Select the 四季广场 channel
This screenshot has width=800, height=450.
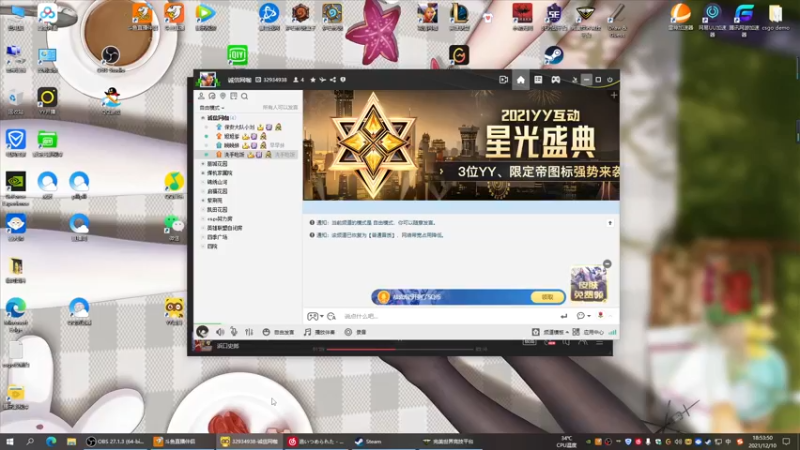(217, 237)
